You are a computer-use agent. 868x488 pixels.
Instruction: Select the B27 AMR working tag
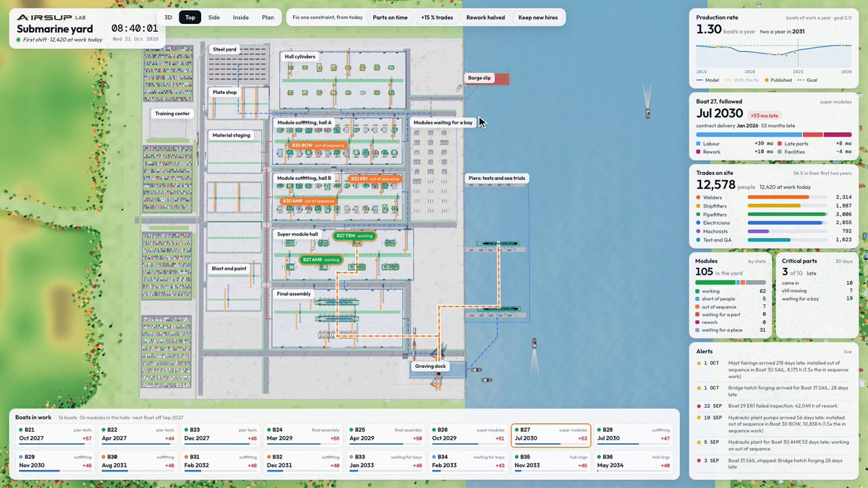point(321,260)
